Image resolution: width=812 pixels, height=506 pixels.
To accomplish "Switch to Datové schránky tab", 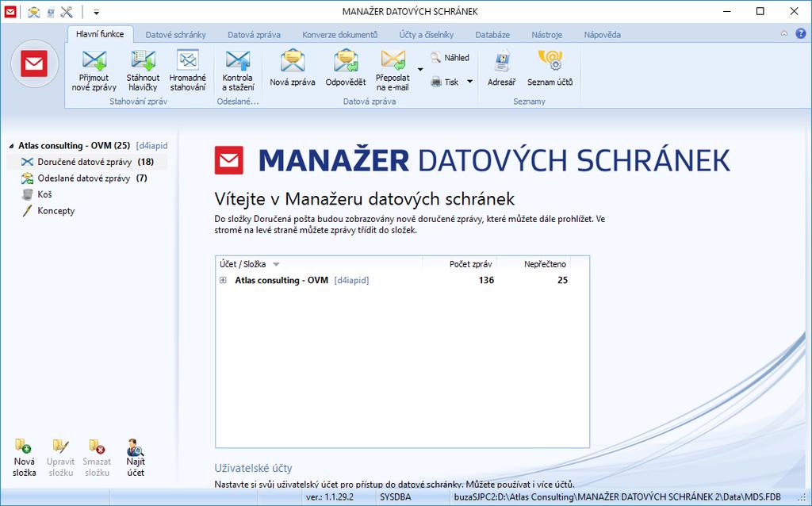I will pos(175,35).
